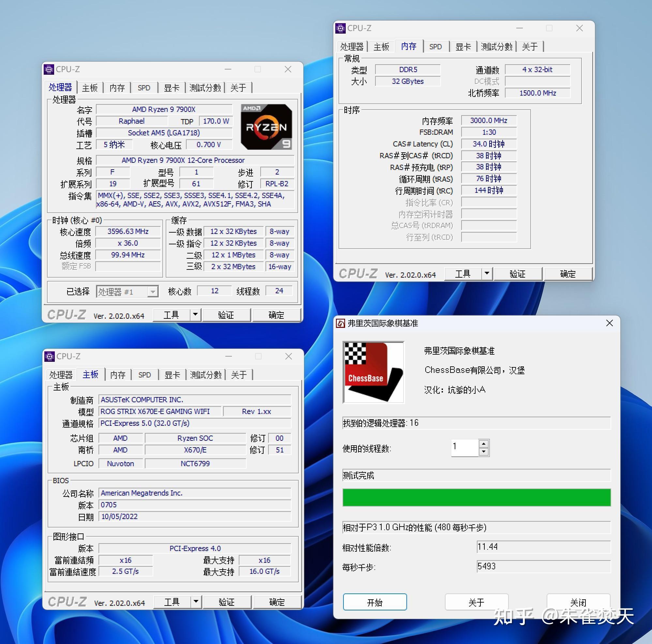Click the 验证 button in the memory window
Screen dimensions: 652x644
point(518,274)
